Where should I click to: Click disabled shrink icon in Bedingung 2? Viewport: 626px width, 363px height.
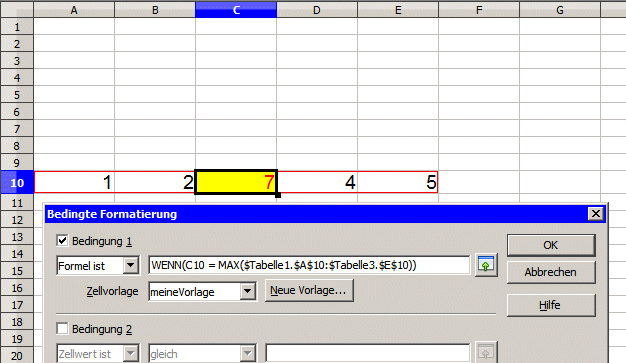486,353
